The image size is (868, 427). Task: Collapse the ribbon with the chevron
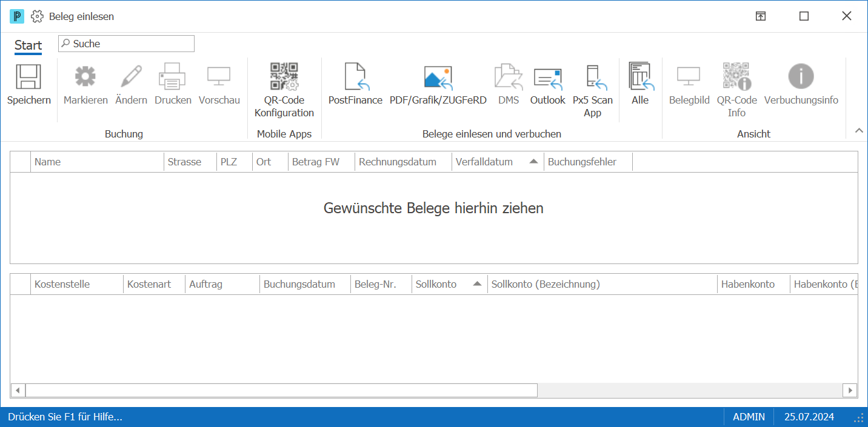pyautogui.click(x=858, y=130)
